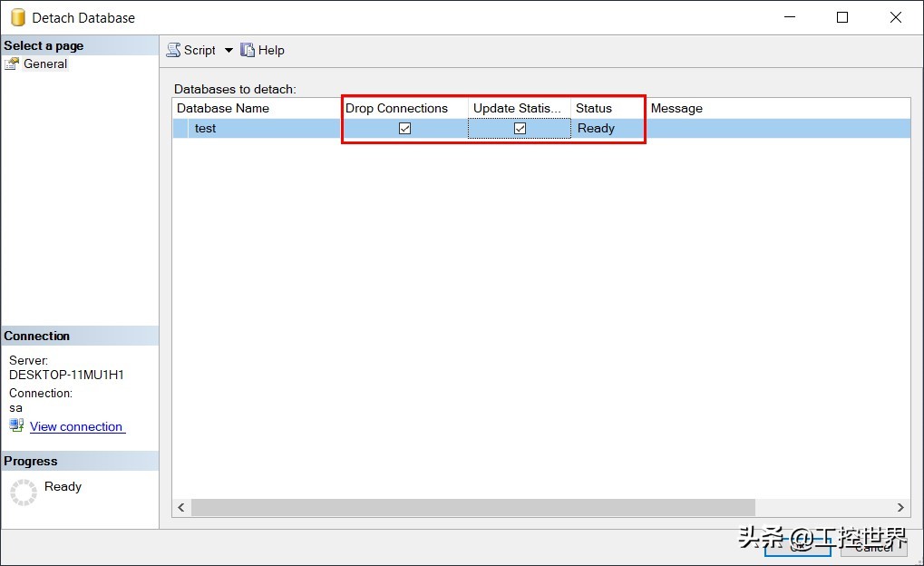Click the General page icon in Select a page
Image resolution: width=924 pixels, height=566 pixels.
pyautogui.click(x=13, y=63)
